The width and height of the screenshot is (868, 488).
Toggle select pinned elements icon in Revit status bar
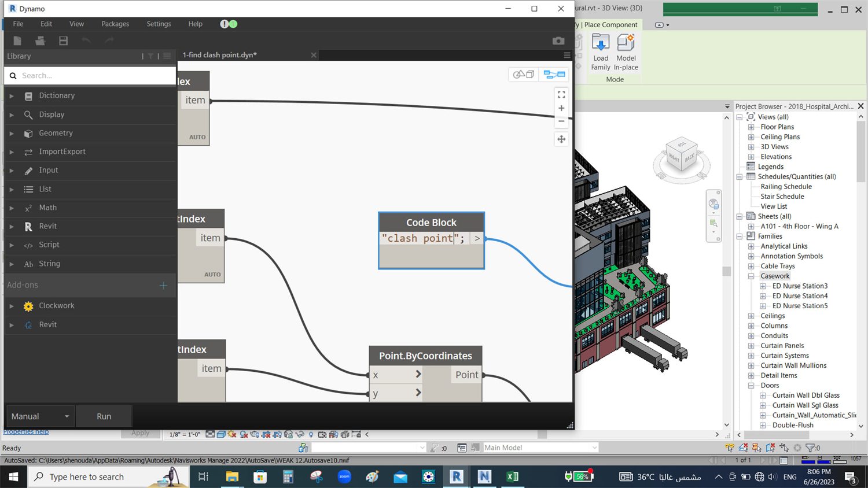(756, 448)
